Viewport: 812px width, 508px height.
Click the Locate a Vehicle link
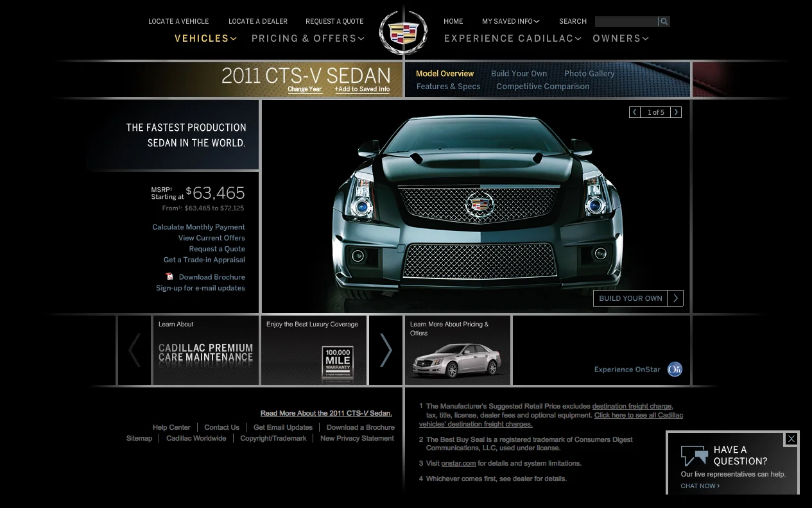[x=178, y=21]
